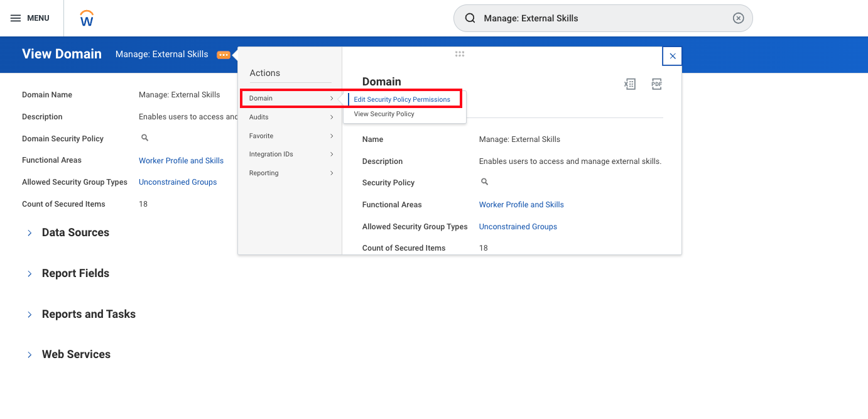Close the Actions popup
868x419 pixels.
tap(672, 56)
